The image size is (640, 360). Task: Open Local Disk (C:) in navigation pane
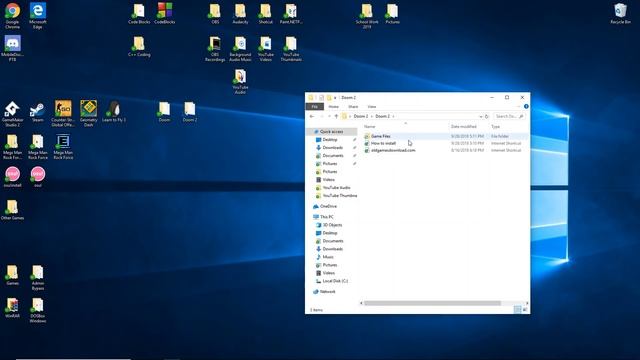point(335,281)
